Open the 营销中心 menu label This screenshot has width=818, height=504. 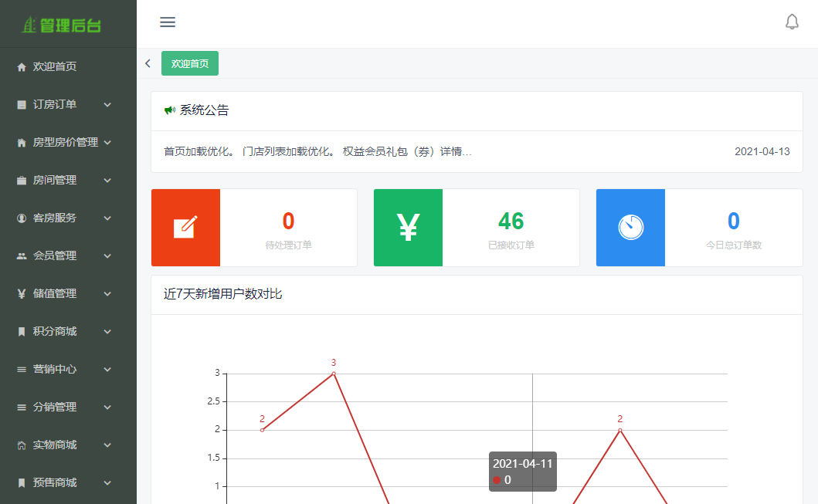click(55, 369)
